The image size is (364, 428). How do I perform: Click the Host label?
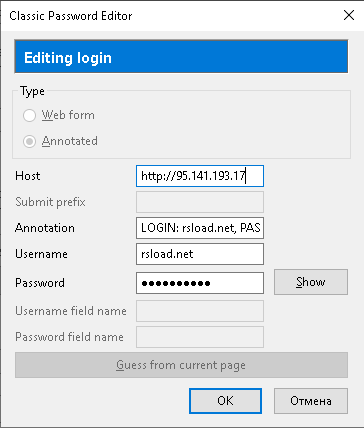coord(28,176)
